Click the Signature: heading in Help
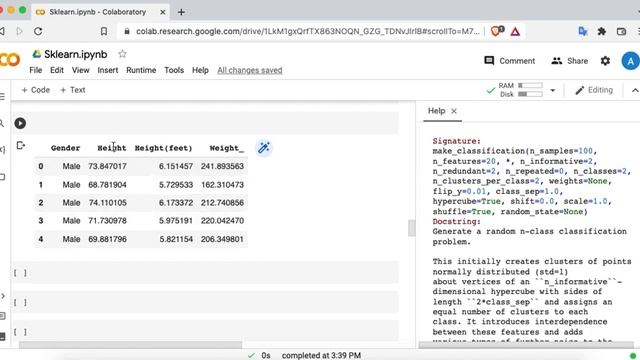Screen dimensions: 640x360 pos(457,141)
